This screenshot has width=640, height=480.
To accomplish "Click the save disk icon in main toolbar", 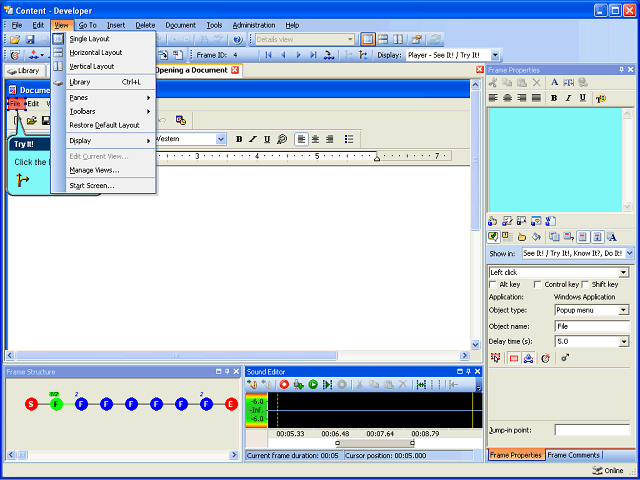I will 30,40.
